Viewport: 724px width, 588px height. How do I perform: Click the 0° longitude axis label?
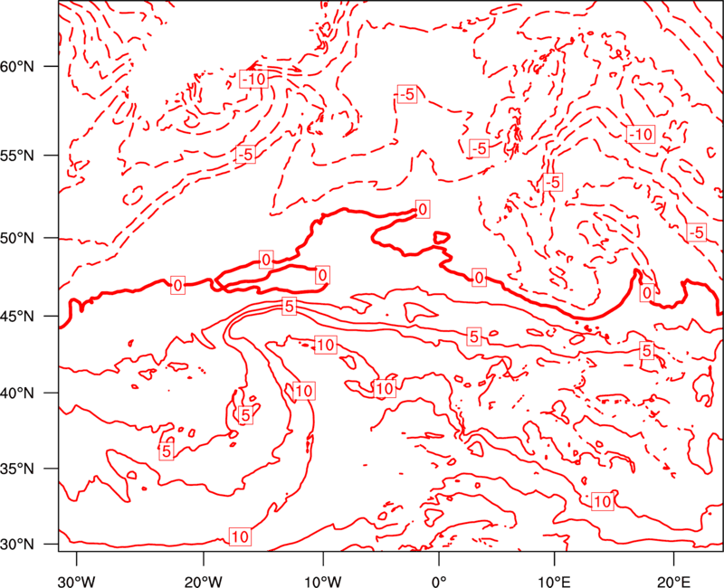[x=439, y=581]
